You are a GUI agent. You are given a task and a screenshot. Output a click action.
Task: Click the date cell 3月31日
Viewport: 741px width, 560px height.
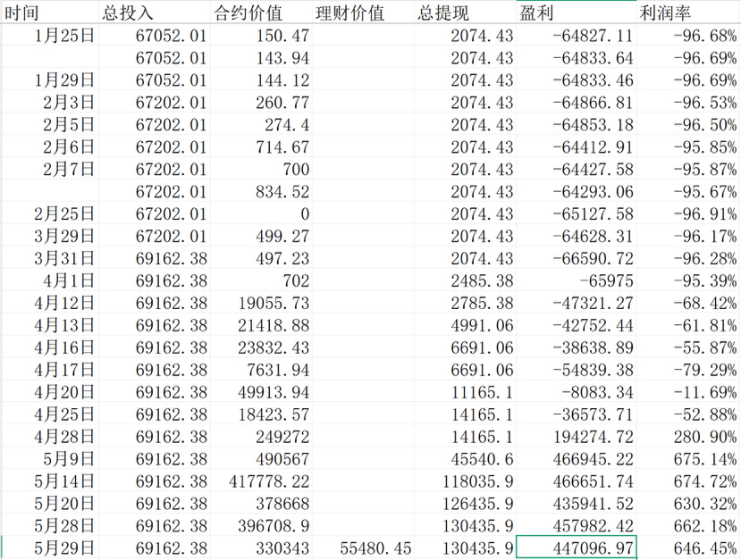pos(49,258)
